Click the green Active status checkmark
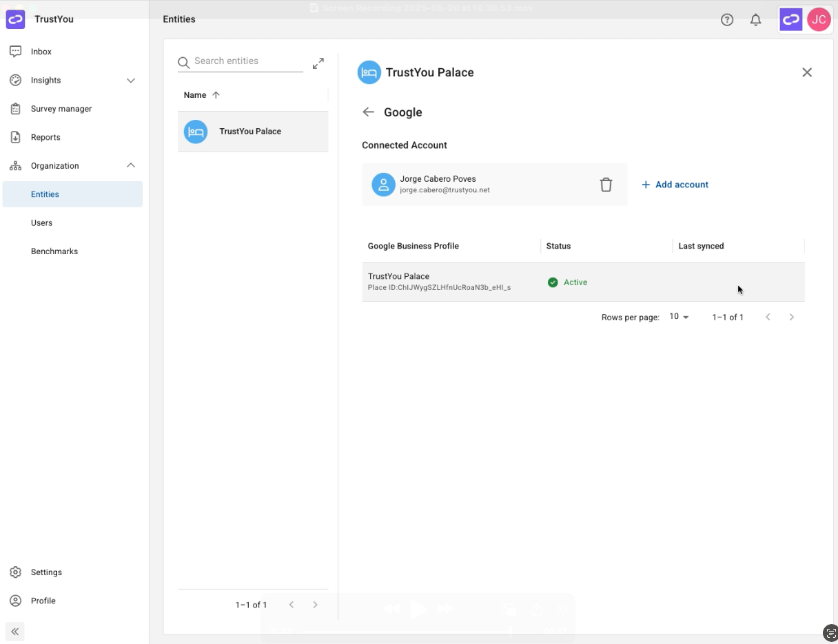838x644 pixels. coord(553,282)
